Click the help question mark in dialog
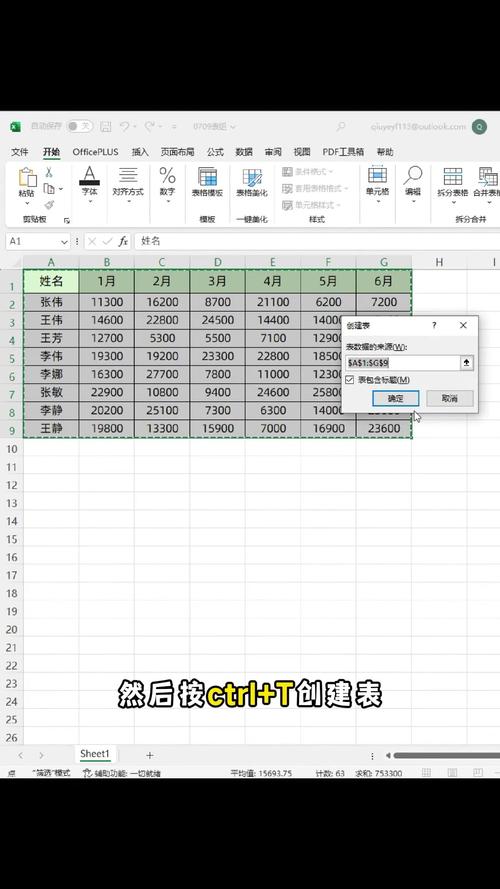500x889 pixels. tap(434, 325)
